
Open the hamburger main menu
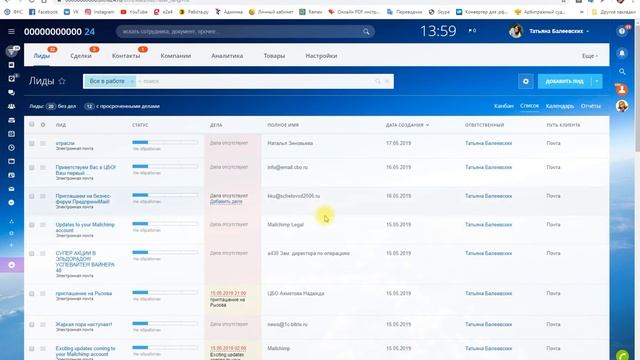point(11,31)
